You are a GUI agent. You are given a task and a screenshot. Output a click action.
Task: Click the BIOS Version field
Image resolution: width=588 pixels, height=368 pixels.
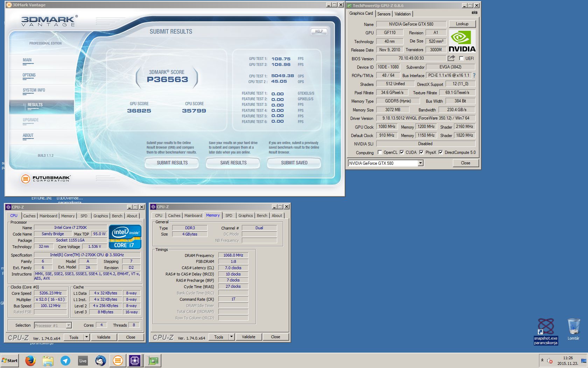[411, 58]
